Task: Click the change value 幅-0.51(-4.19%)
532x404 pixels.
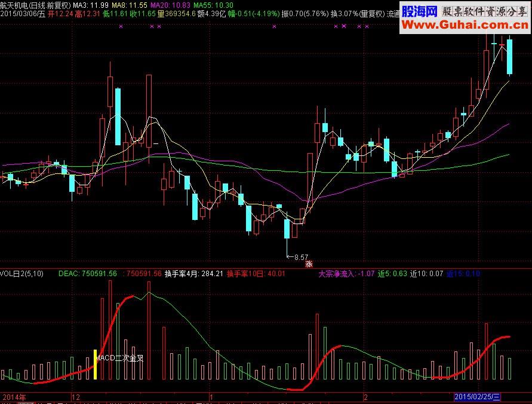Action: click(x=254, y=14)
